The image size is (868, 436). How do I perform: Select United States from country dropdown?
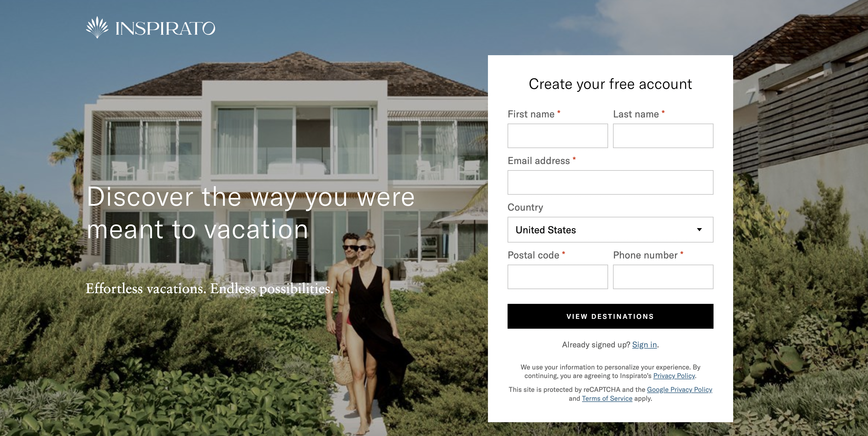(x=610, y=229)
